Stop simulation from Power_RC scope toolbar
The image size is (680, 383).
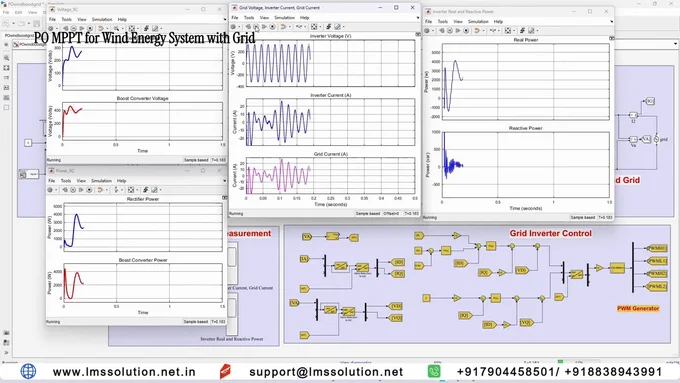(89, 190)
